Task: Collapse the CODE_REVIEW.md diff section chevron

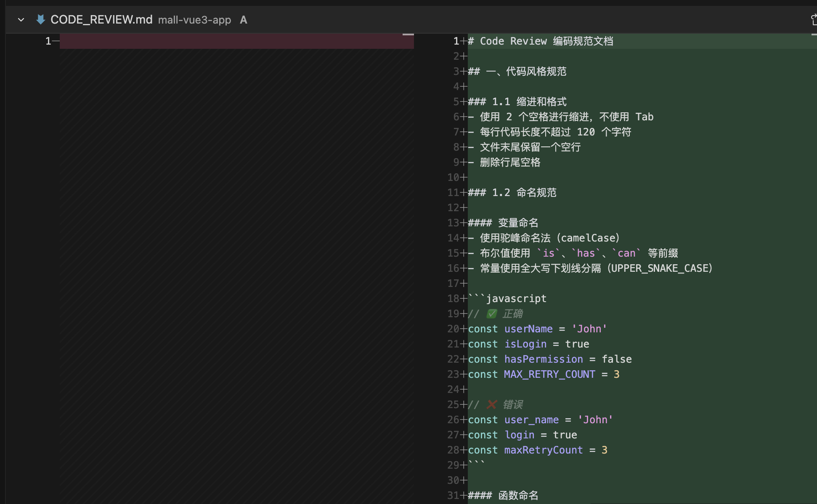Action: (x=21, y=20)
